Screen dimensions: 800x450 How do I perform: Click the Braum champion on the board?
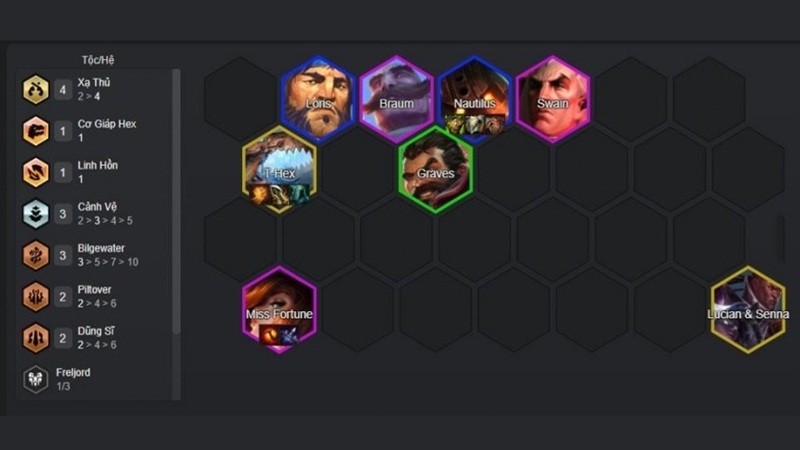[x=396, y=99]
